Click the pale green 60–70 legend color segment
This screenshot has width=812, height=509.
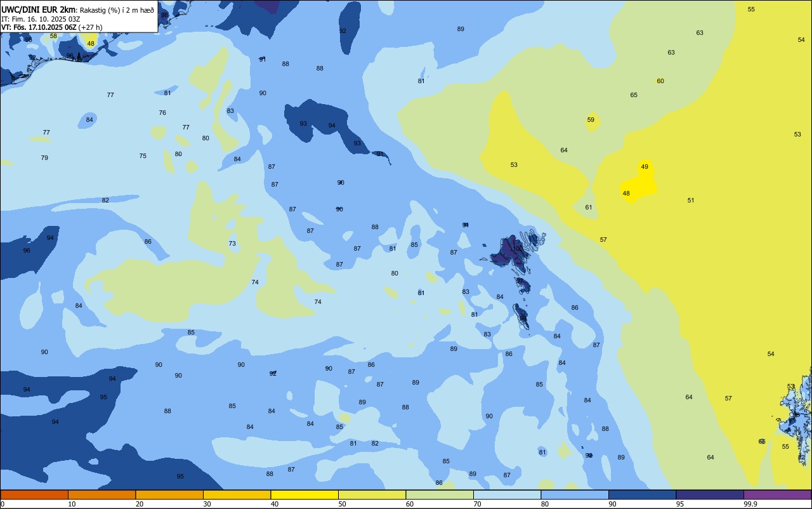(x=440, y=494)
